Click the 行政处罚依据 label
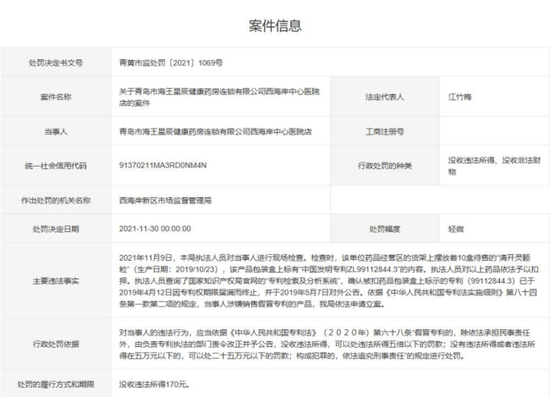Viewport: 550px width, 397px height. point(56,344)
